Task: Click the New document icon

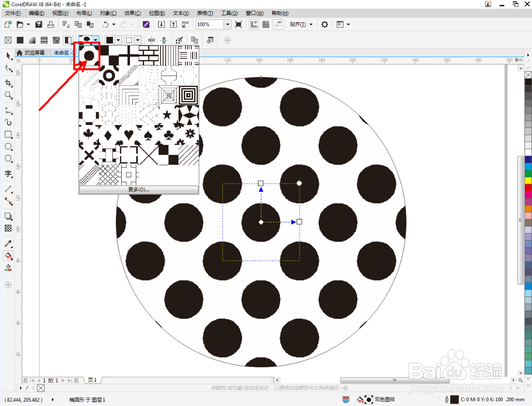Action: point(8,24)
